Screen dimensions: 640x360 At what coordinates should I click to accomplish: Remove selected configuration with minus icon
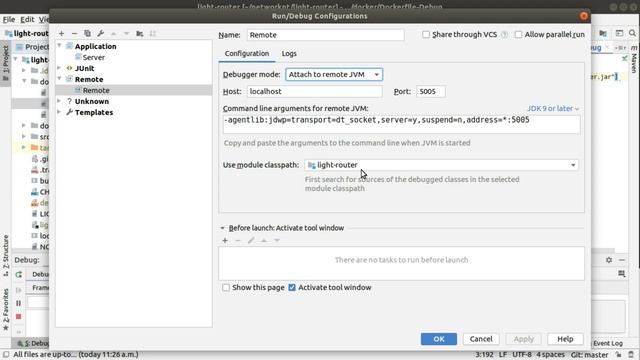[74, 33]
